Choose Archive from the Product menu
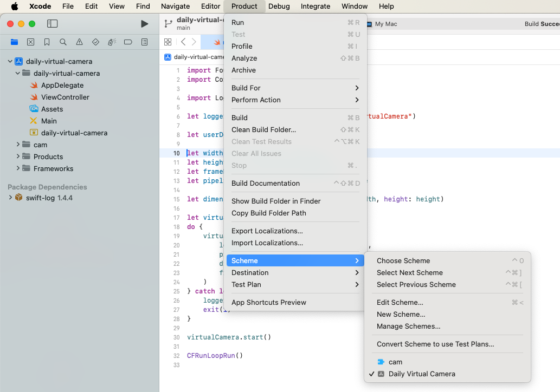Viewport: 560px width, 392px height. (x=295, y=70)
